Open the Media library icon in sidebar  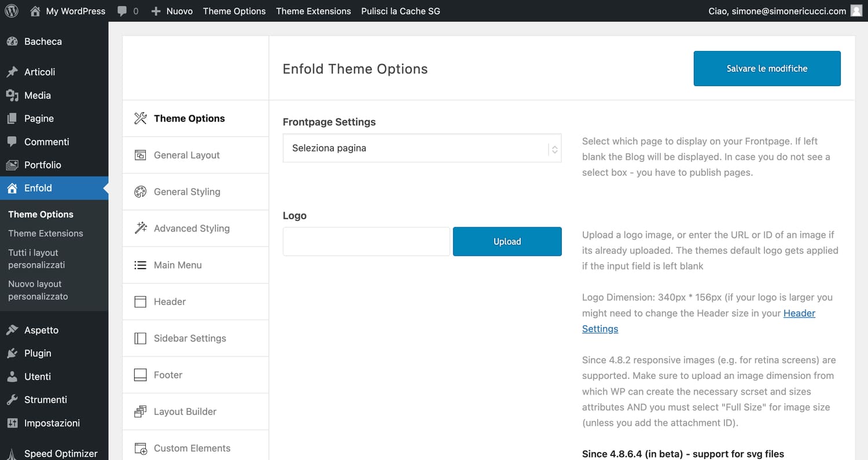point(12,95)
